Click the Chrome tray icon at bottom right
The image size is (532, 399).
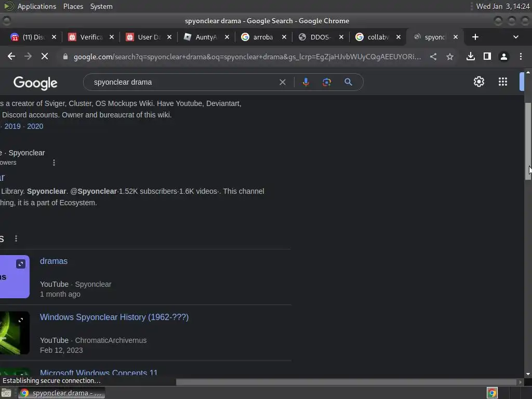(492, 393)
